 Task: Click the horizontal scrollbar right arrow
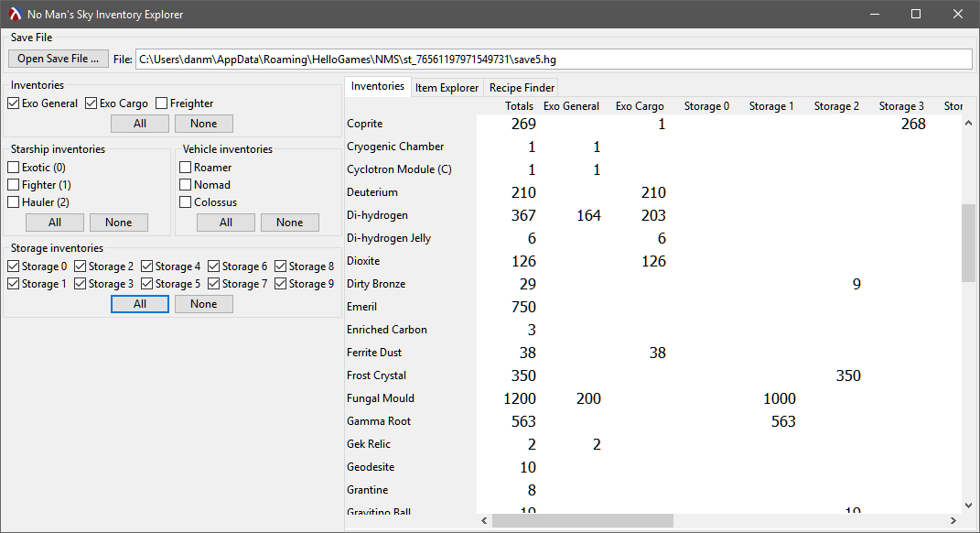(953, 520)
